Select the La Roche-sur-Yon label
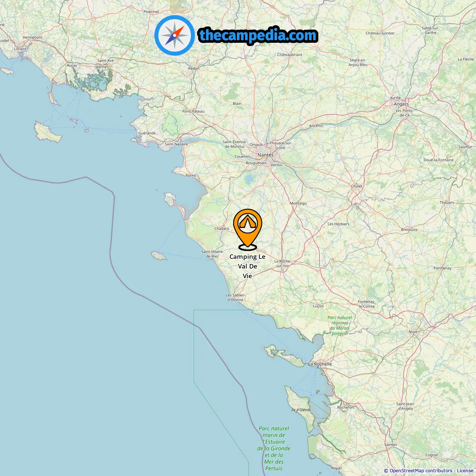The width and height of the screenshot is (476, 476). (283, 264)
